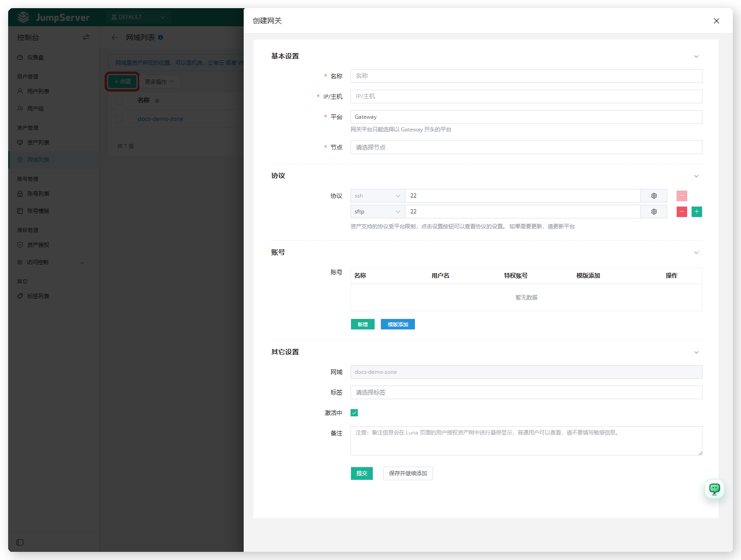Click the 提交 submit button
This screenshot has width=741, height=560.
pyautogui.click(x=361, y=473)
